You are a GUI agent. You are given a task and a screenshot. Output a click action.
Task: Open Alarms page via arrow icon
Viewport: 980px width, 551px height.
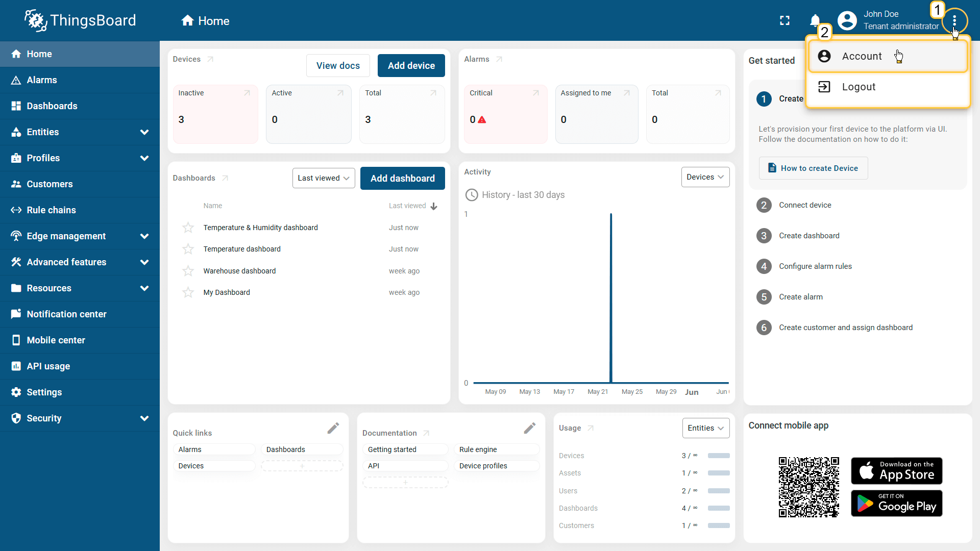pos(499,59)
